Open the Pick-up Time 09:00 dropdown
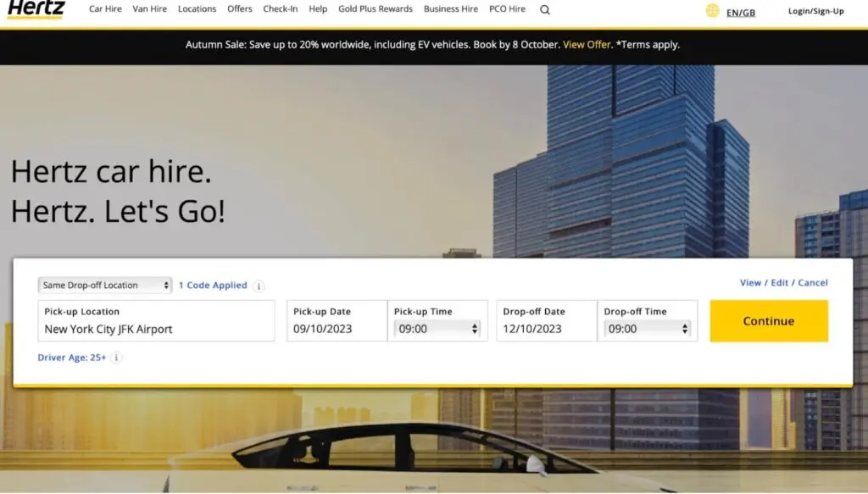The image size is (868, 494). point(437,329)
